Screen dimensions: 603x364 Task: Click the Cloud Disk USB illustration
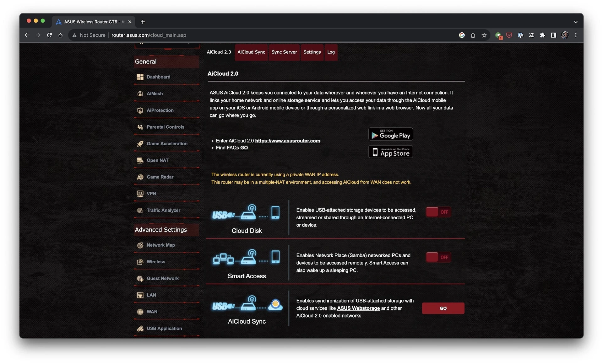246,212
